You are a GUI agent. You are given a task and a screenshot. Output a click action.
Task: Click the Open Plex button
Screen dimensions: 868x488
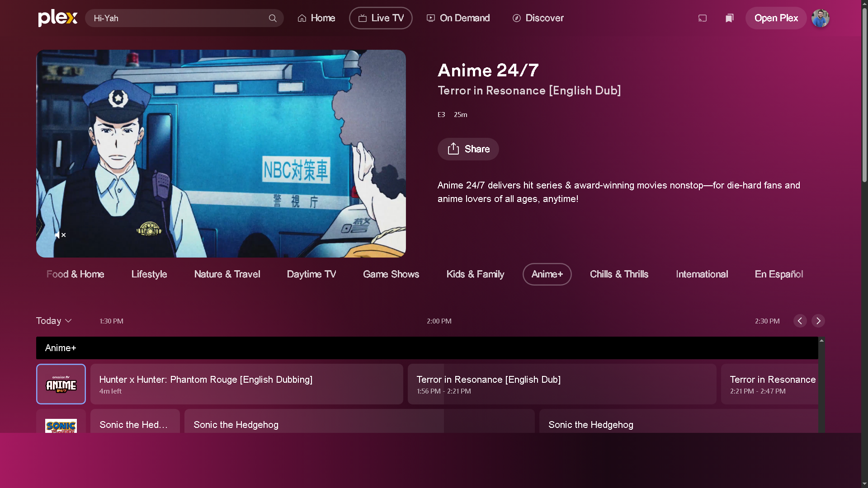[x=776, y=18]
